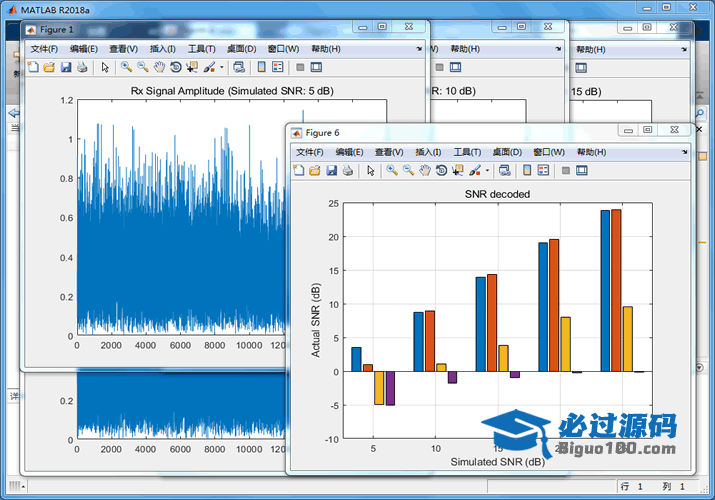Open 文件(F) menu in Figure 1
This screenshot has height=500, width=715.
click(44, 49)
